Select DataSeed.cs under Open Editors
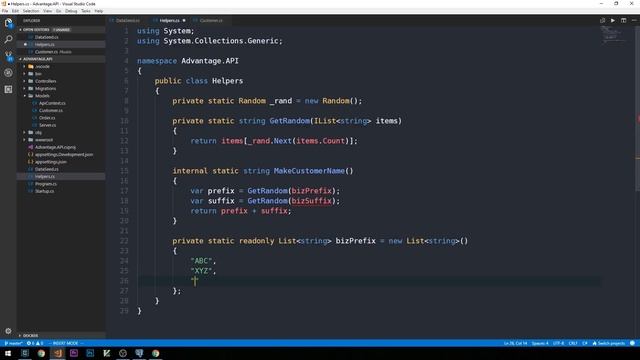The height and width of the screenshot is (360, 640). click(46, 37)
